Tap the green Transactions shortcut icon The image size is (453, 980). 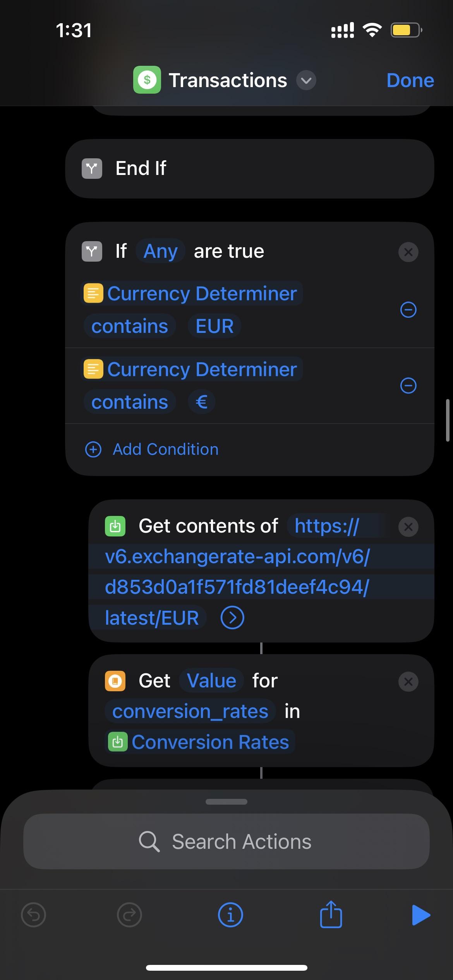[147, 80]
